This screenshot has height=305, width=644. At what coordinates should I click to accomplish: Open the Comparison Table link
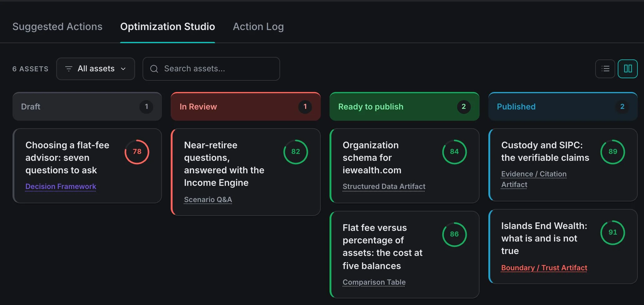coord(374,282)
